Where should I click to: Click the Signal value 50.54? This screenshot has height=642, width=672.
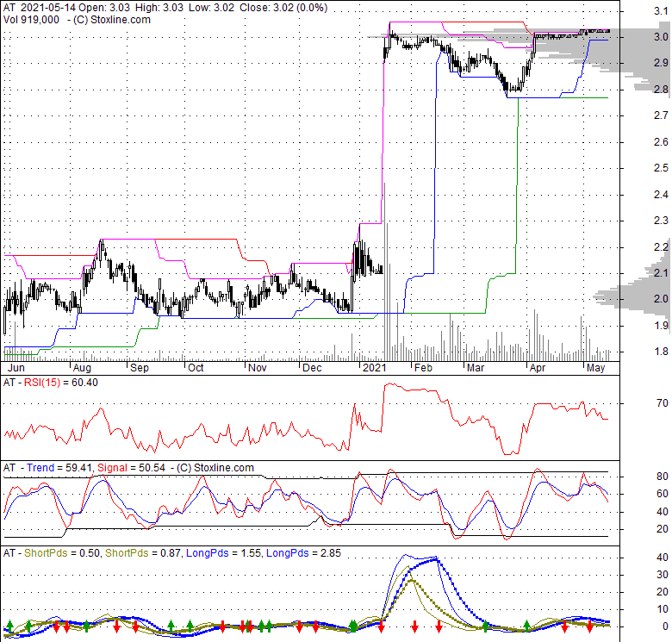152,468
